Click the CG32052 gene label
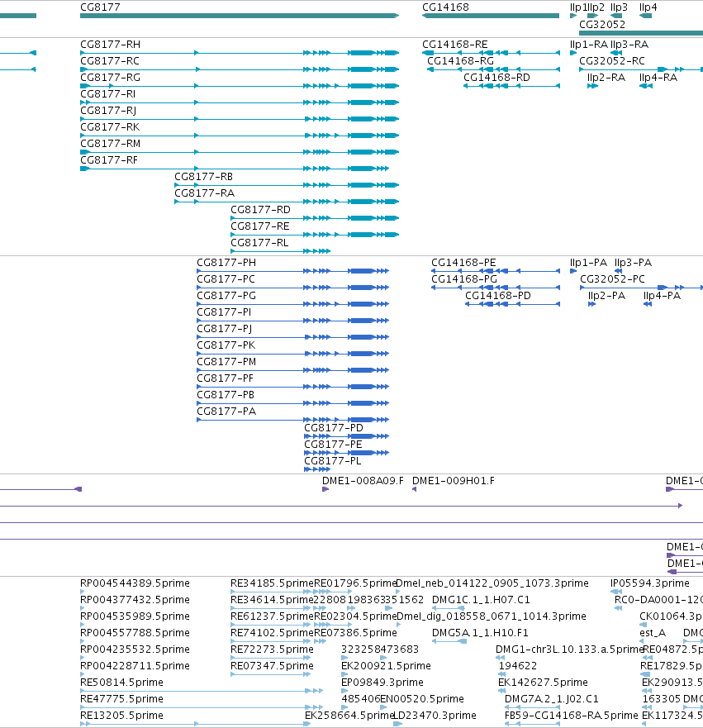The height and width of the screenshot is (728, 703). pyautogui.click(x=602, y=24)
